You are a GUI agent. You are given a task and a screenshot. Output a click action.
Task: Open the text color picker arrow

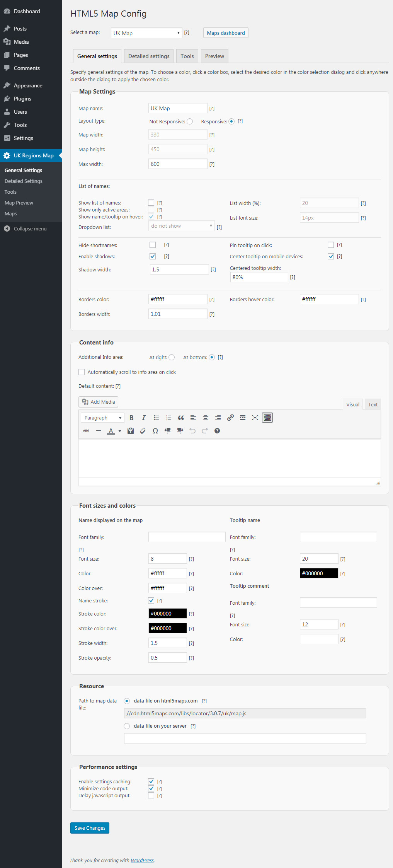(x=120, y=431)
